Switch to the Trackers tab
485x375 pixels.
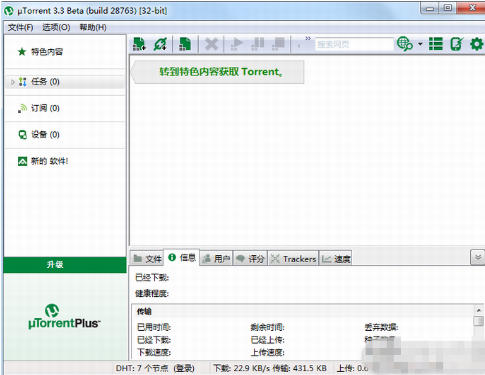pyautogui.click(x=293, y=259)
